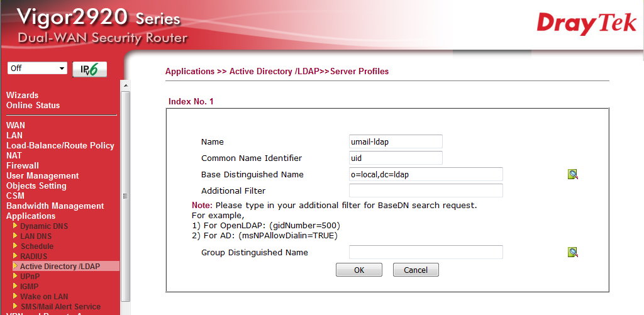Image resolution: width=644 pixels, height=315 pixels.
Task: Open the NAT menu
Action: [14, 155]
